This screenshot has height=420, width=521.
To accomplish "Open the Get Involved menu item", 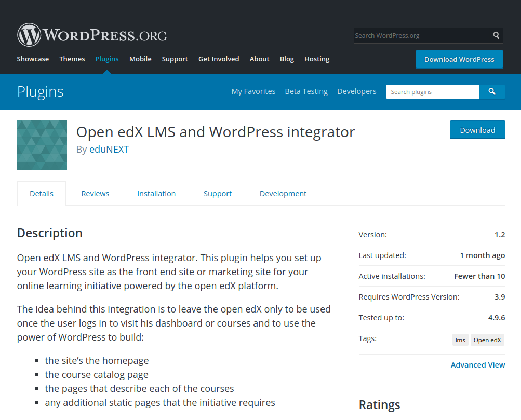I will (219, 59).
